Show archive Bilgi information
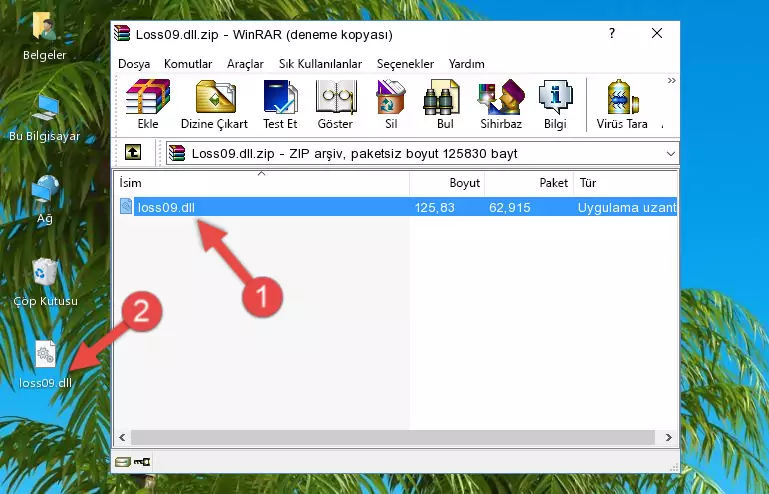Image resolution: width=769 pixels, height=494 pixels. point(555,104)
